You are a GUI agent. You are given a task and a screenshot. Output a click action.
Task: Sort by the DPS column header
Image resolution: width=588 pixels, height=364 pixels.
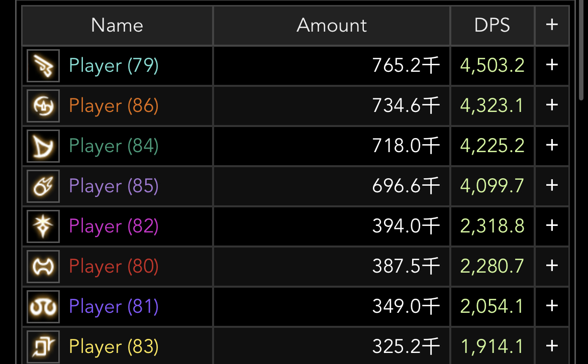(x=492, y=26)
